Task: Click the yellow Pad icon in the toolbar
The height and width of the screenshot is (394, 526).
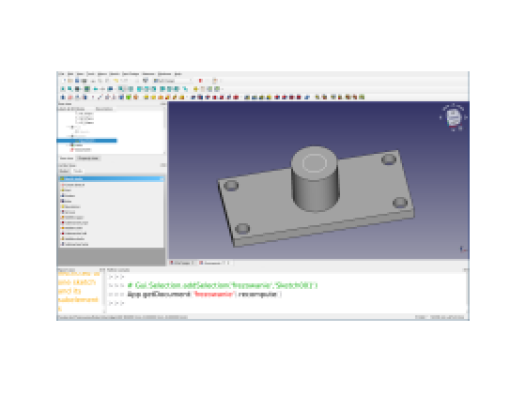Action: pyautogui.click(x=146, y=97)
